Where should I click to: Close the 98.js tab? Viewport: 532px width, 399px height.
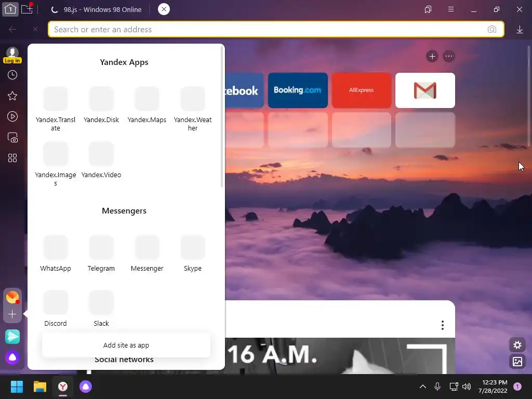[x=164, y=9]
